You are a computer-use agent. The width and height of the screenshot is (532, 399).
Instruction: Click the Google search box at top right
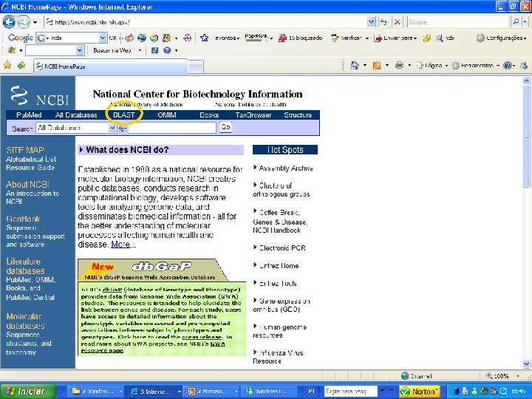point(459,22)
